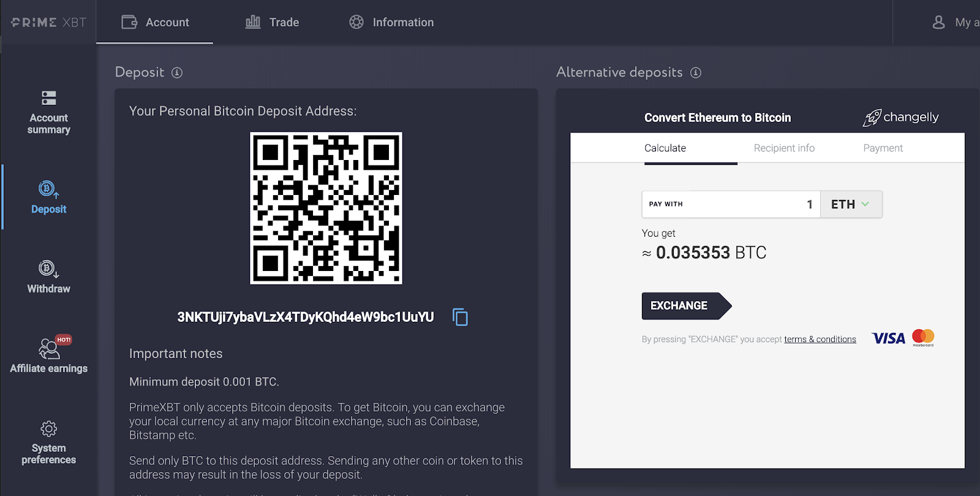The width and height of the screenshot is (980, 496).
Task: Open the My account menu label
Action: tap(967, 23)
